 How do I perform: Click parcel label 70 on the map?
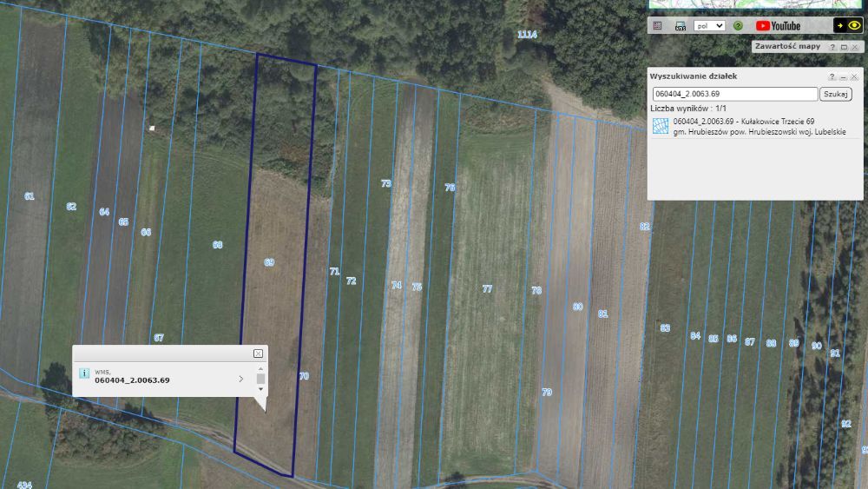[x=303, y=376]
